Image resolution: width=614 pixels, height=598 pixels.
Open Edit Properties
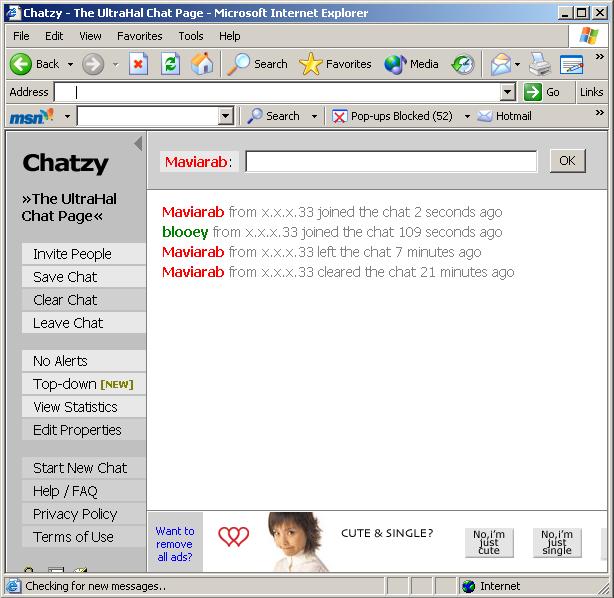click(84, 430)
